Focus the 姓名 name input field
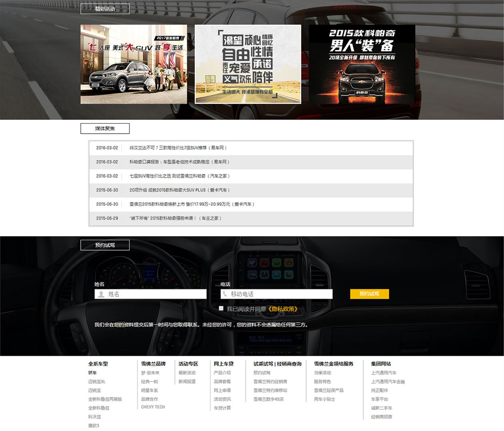The width and height of the screenshot is (504, 431). 150,294
